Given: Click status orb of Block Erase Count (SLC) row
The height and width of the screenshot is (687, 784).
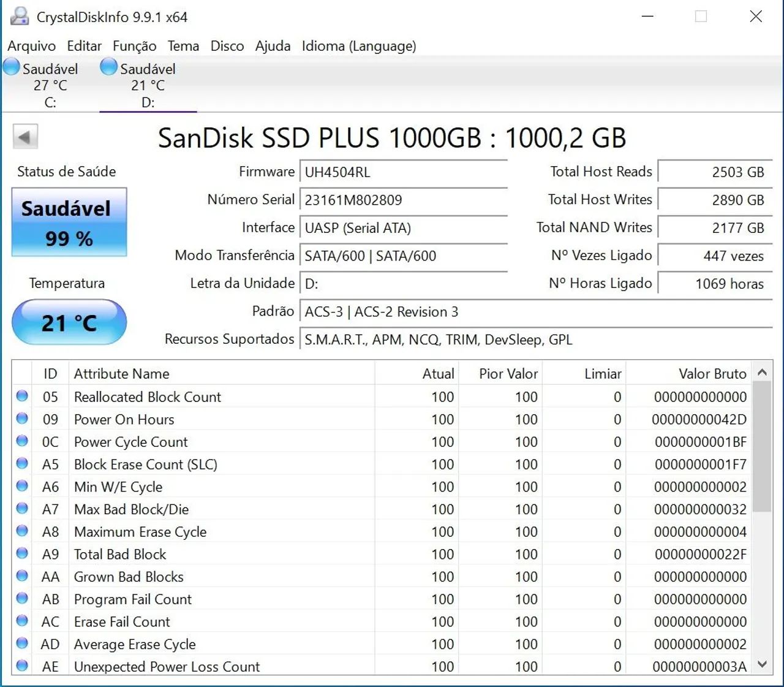Looking at the screenshot, I should pyautogui.click(x=22, y=463).
